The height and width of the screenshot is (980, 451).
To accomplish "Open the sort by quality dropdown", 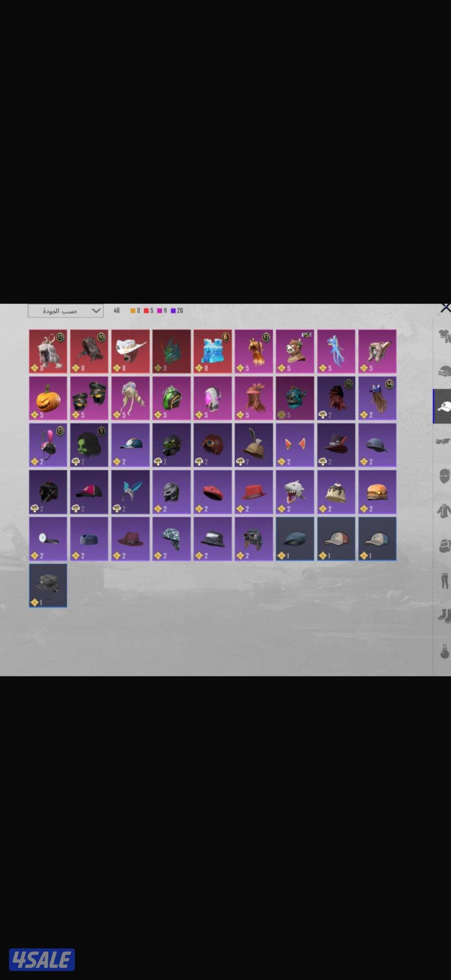I will click(65, 311).
